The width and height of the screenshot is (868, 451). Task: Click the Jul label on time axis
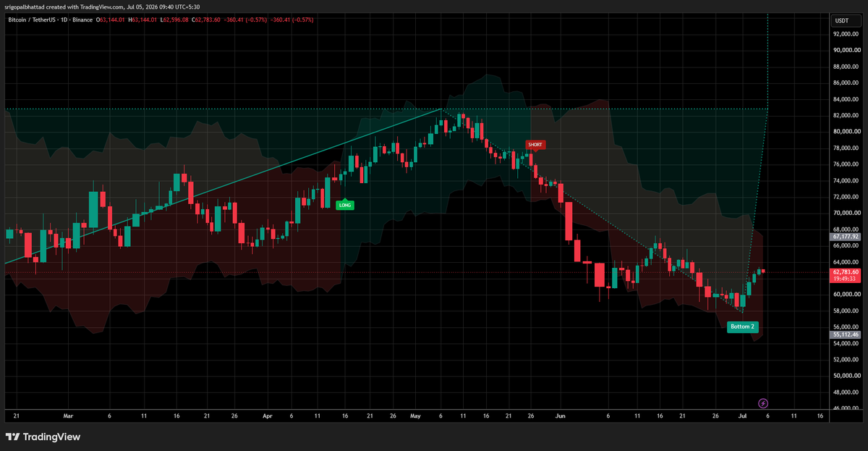[743, 416]
